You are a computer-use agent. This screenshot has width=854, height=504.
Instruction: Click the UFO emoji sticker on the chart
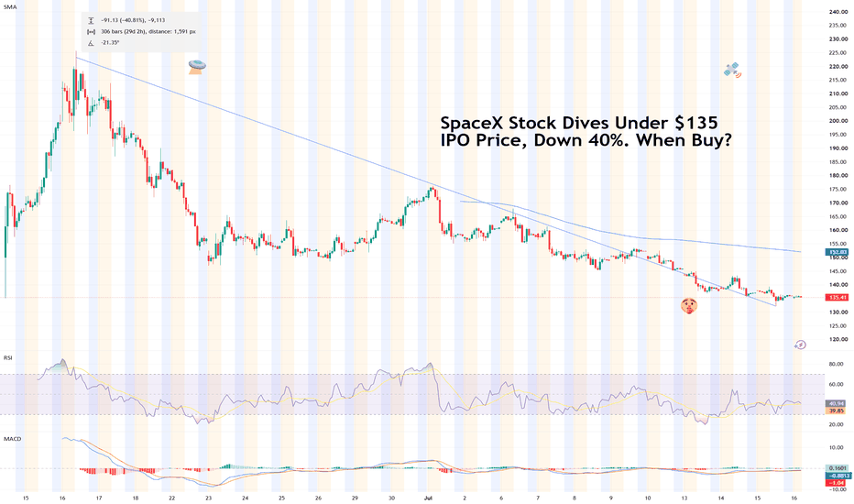197,67
